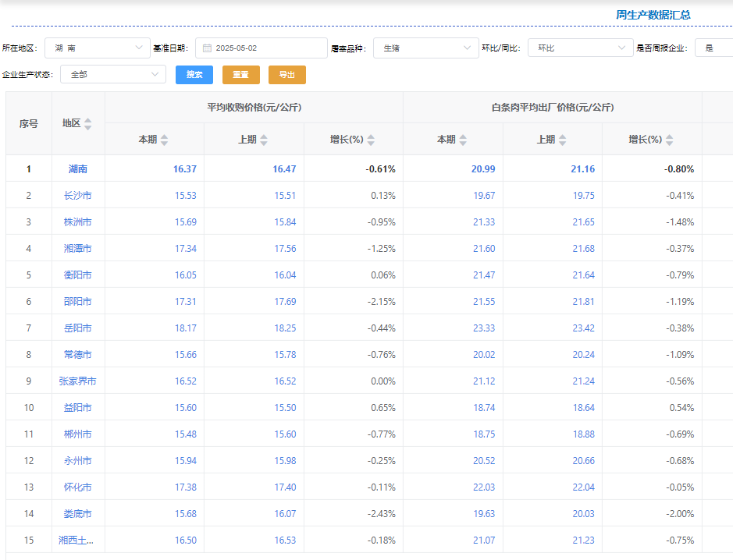Open the 长沙市 region link
Viewport: 733px width, 560px height.
pos(78,196)
